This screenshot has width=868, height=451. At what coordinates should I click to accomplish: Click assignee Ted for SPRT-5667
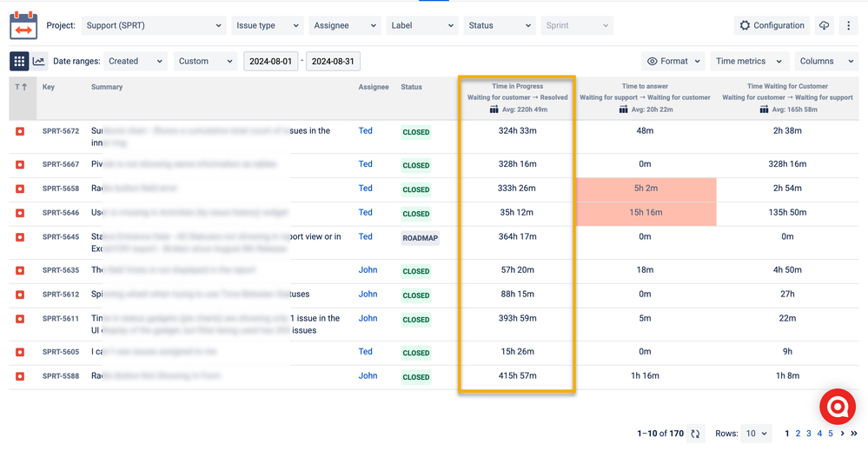coord(365,163)
